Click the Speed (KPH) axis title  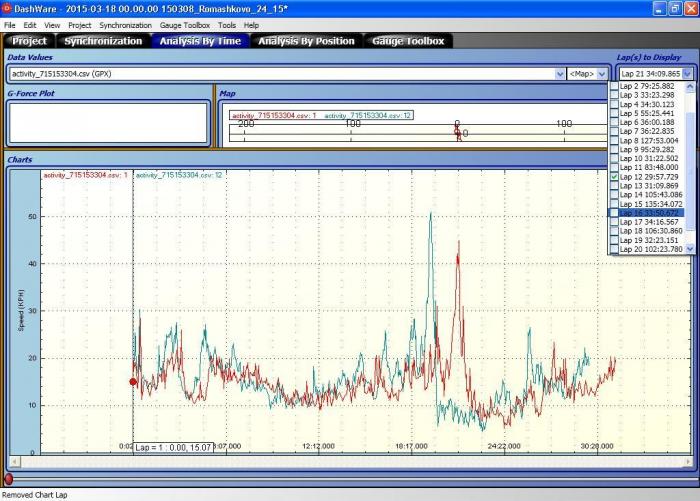click(21, 311)
